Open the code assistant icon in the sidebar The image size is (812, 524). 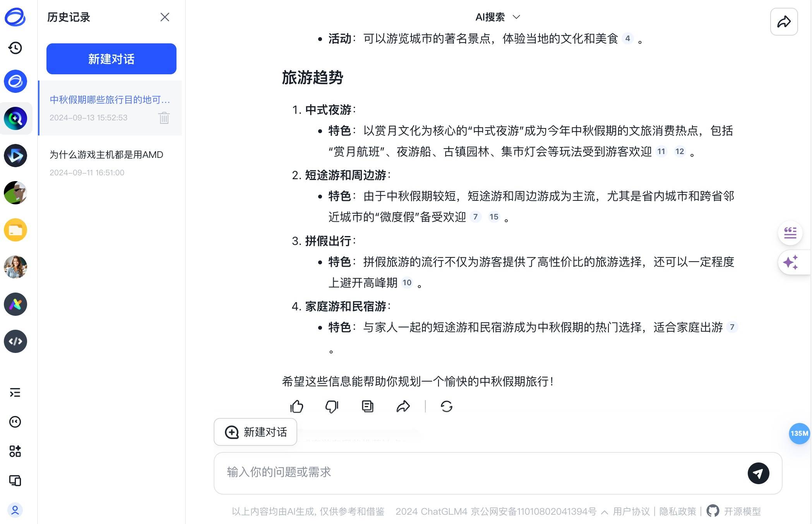point(15,341)
